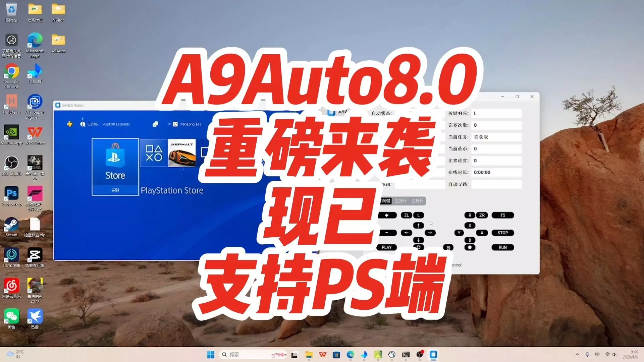The image size is (644, 362).
Task: Click the R shoulder button
Action: click(x=470, y=215)
